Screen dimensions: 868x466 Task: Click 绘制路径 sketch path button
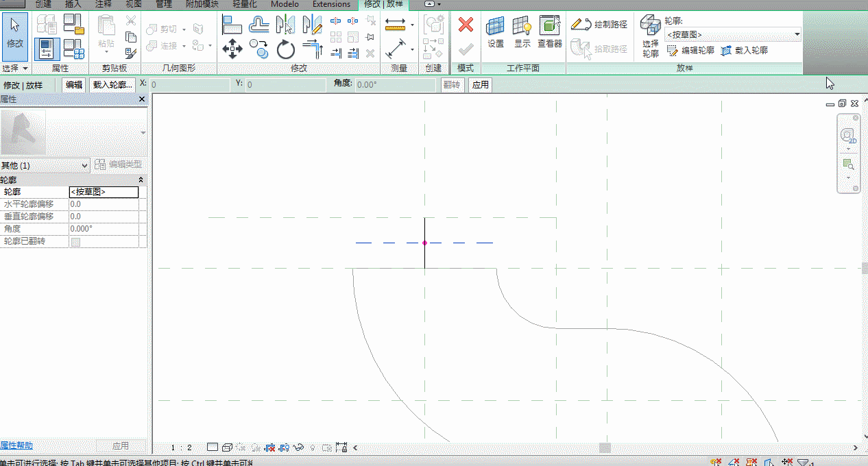[x=600, y=25]
